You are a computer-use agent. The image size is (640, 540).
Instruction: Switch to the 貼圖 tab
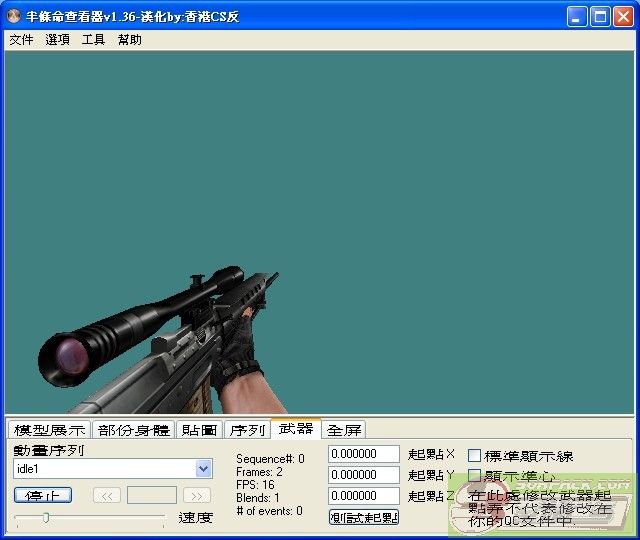coord(199,430)
